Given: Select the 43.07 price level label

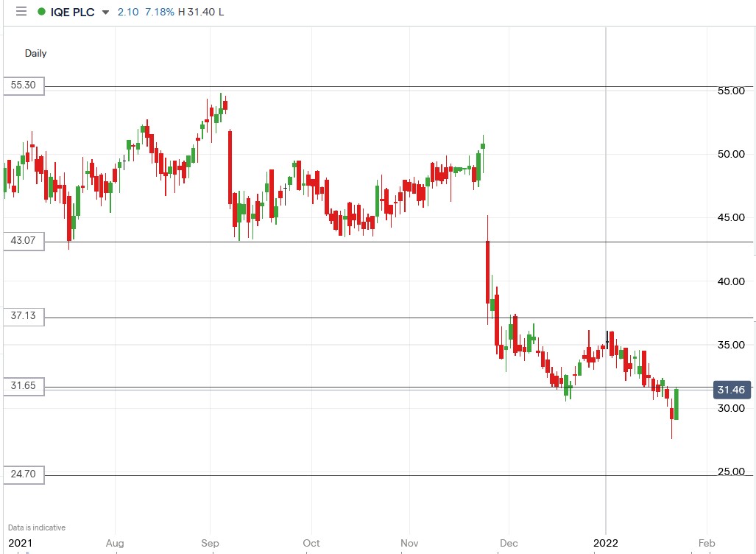Looking at the screenshot, I should click(23, 241).
